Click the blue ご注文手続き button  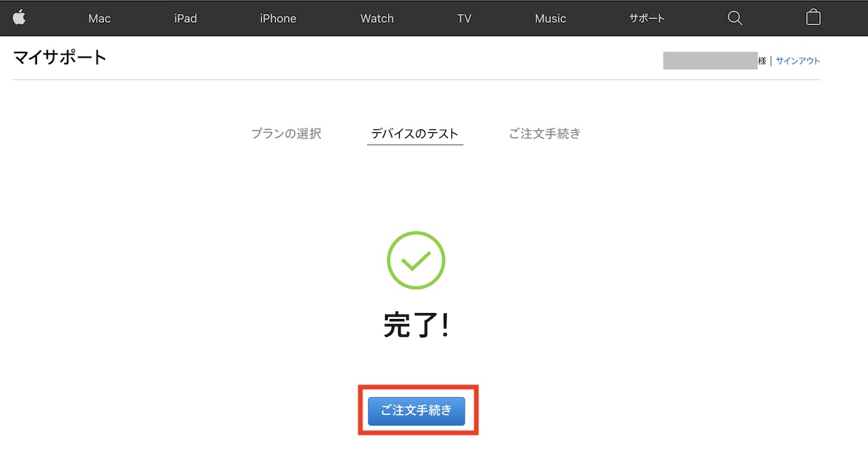click(417, 411)
